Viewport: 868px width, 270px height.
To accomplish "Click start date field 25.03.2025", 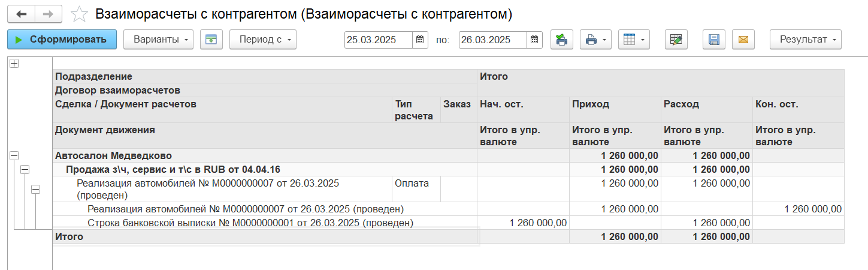I will [378, 40].
